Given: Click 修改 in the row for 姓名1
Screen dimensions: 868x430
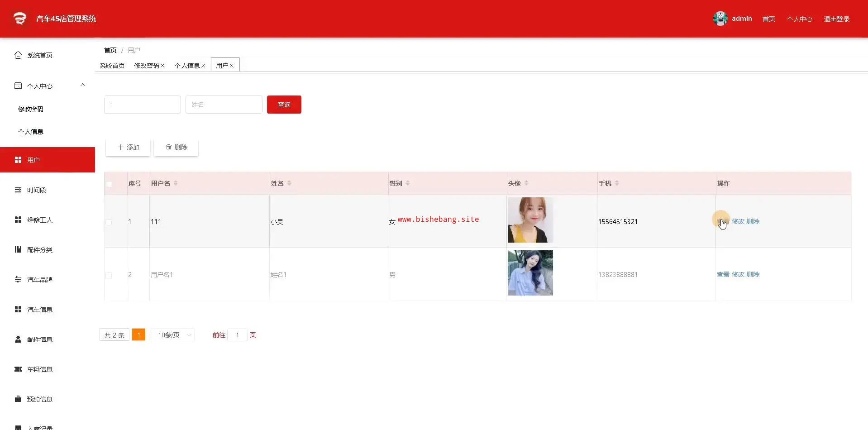Looking at the screenshot, I should (738, 274).
